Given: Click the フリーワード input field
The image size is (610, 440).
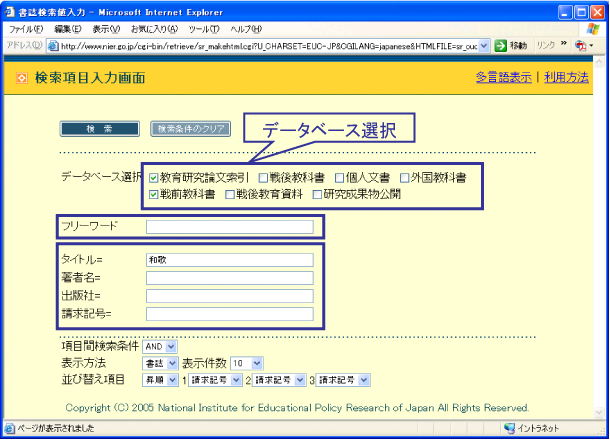Looking at the screenshot, I should 230,227.
